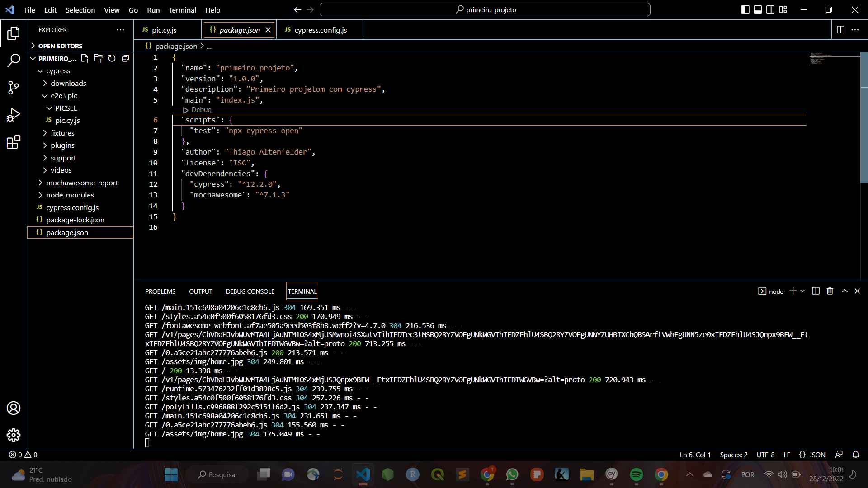
Task: Go forward in navigation history
Action: pyautogui.click(x=310, y=9)
